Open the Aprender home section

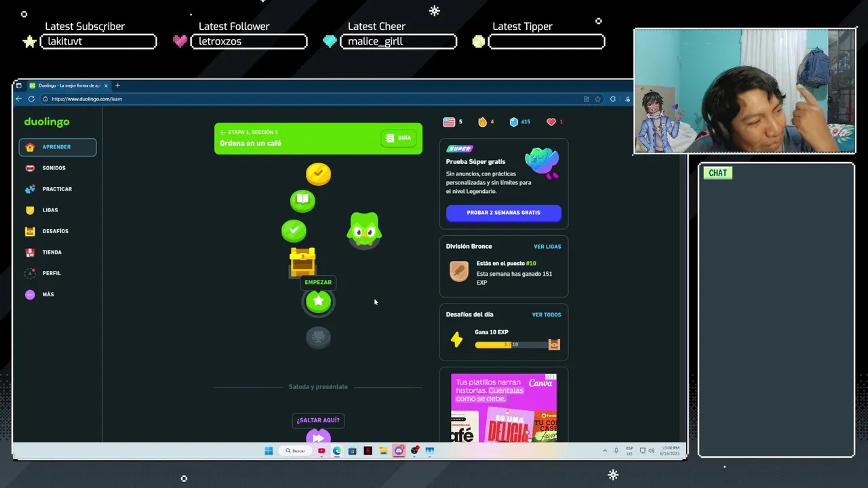[x=58, y=147]
